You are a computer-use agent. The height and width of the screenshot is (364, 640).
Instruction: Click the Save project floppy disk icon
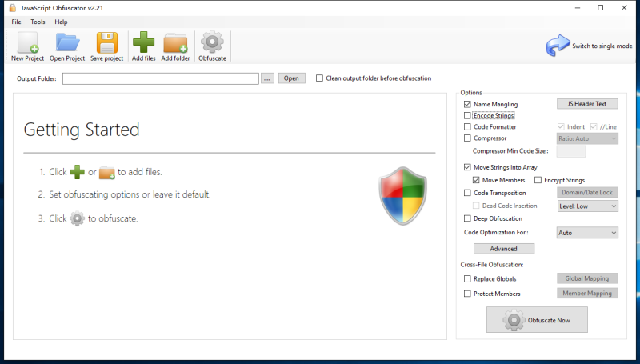[106, 43]
